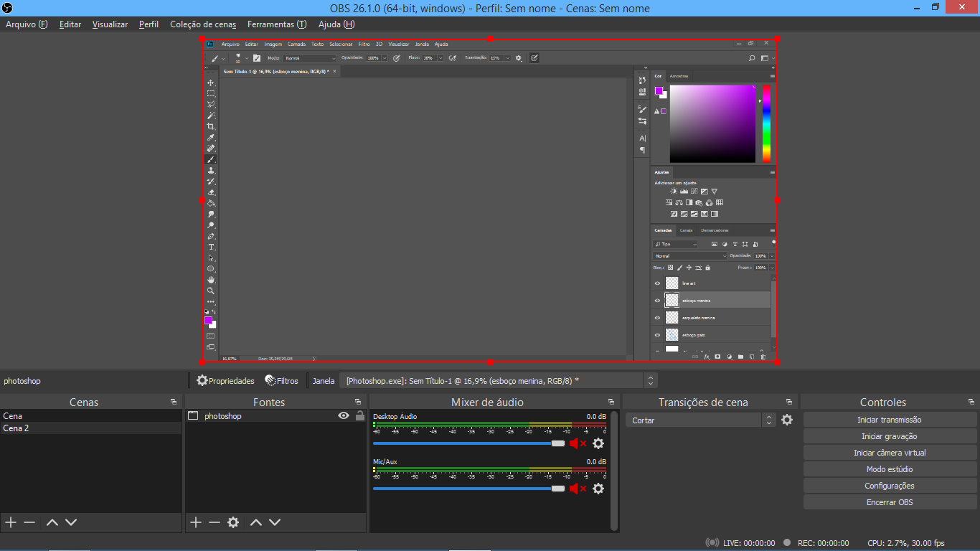Screen dimensions: 980x551
Task: Pop out the Cenas dock panel
Action: tap(174, 402)
